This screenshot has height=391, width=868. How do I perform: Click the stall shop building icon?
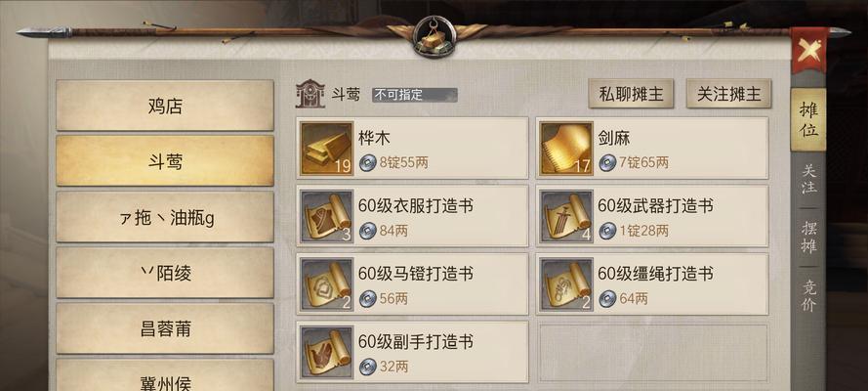(310, 94)
